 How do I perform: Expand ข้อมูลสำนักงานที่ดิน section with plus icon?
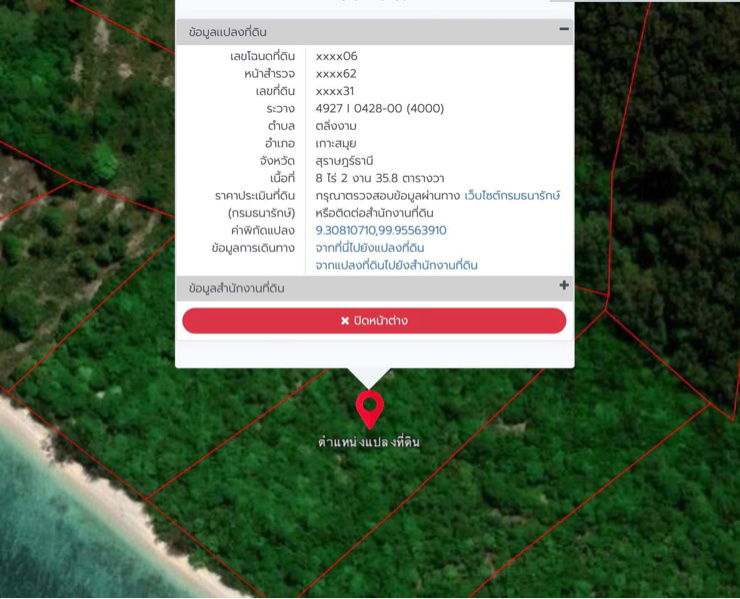pos(564,286)
